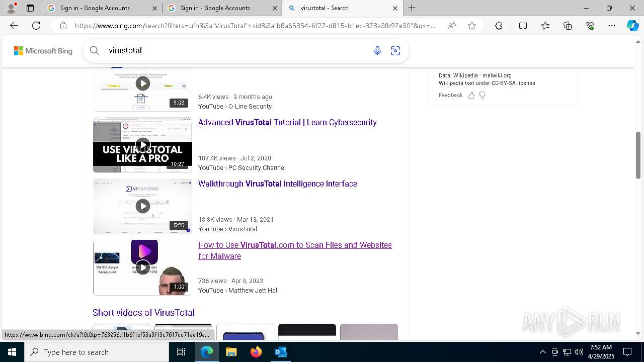The image size is (644, 362).
Task: Click the thumbs down feedback icon
Action: coord(482,95)
